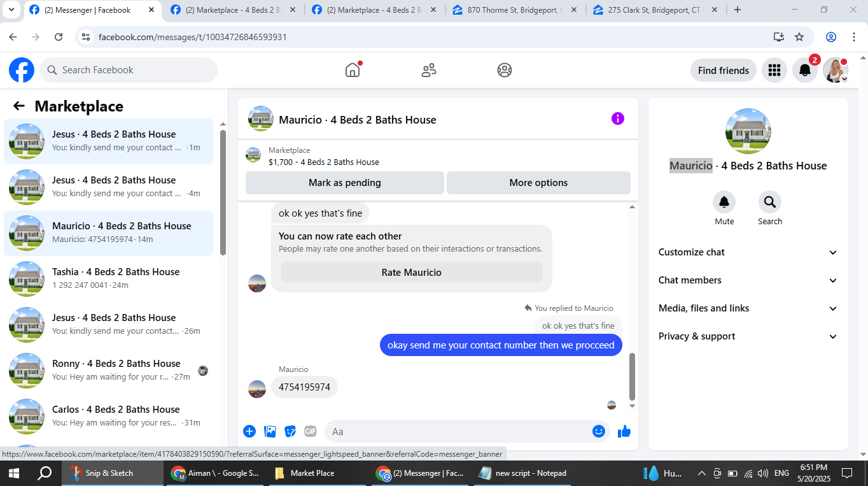This screenshot has width=868, height=486.
Task: Click the chat messages scrollbar thumb
Action: pyautogui.click(x=632, y=376)
